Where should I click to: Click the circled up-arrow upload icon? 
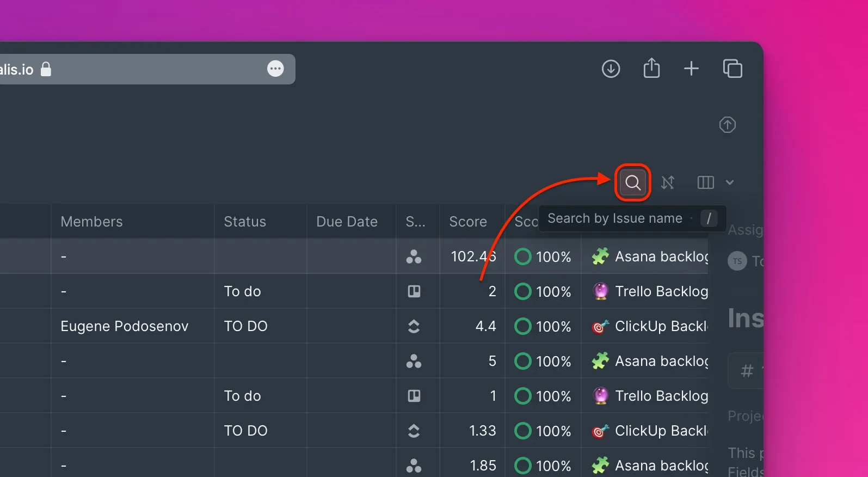click(x=728, y=125)
